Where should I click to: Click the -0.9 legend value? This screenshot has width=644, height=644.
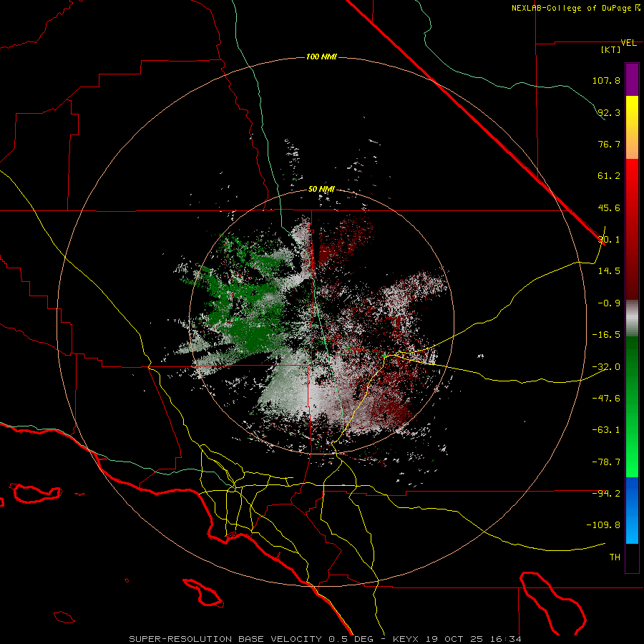click(609, 303)
